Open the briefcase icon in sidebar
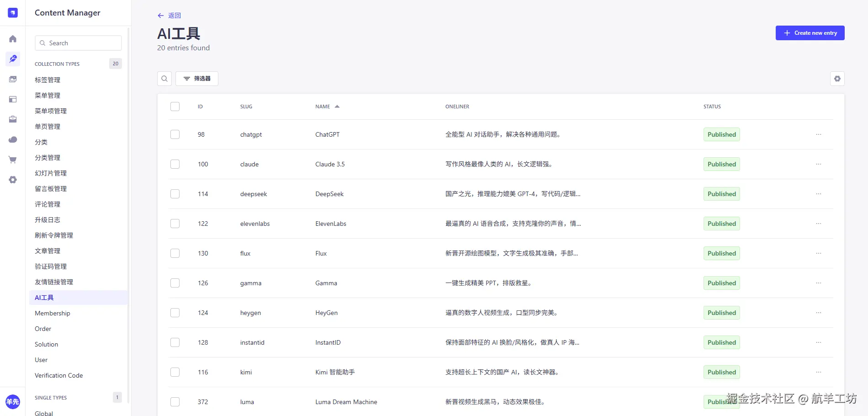Viewport: 868px width, 416px height. 13,119
